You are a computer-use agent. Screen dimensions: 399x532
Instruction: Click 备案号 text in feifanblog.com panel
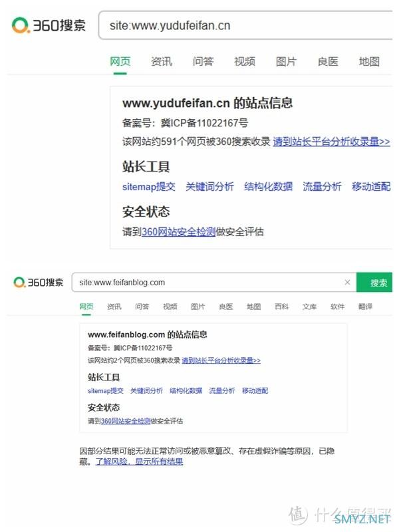coord(130,348)
